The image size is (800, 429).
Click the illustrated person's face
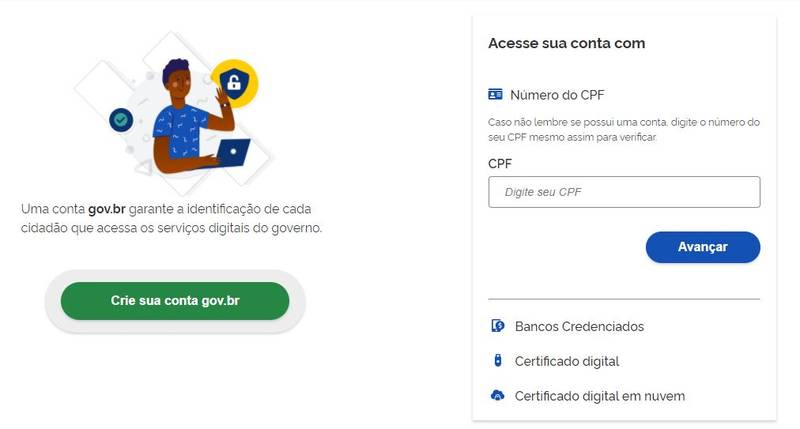tap(181, 85)
